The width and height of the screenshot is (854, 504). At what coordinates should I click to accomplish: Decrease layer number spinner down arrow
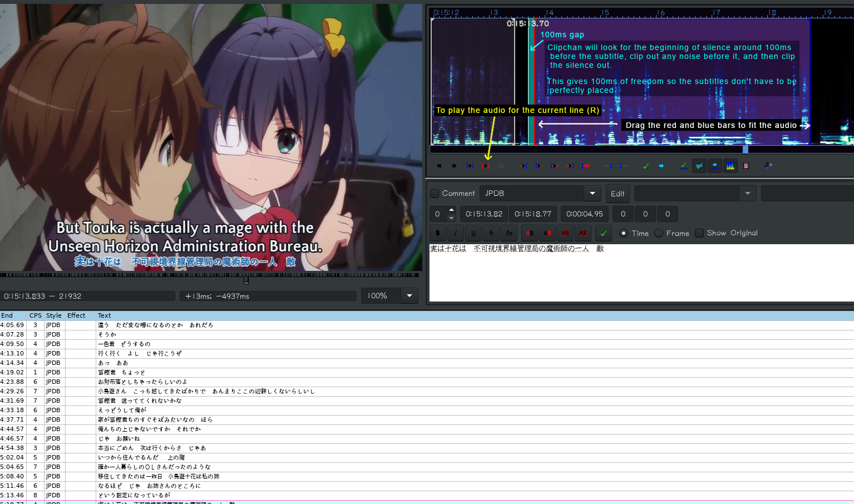(451, 218)
